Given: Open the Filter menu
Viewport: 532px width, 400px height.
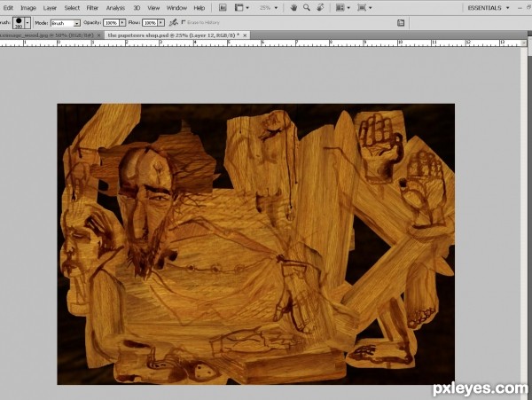Looking at the screenshot, I should click(x=92, y=8).
